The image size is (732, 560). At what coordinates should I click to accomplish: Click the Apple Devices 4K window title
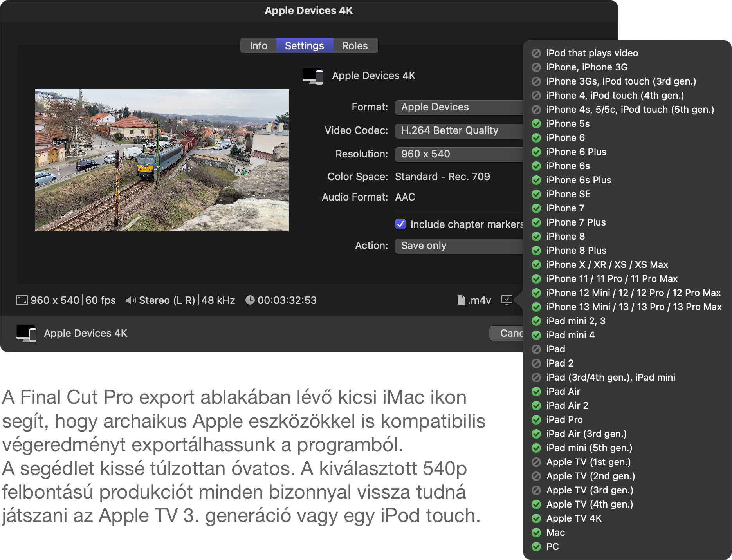(308, 11)
